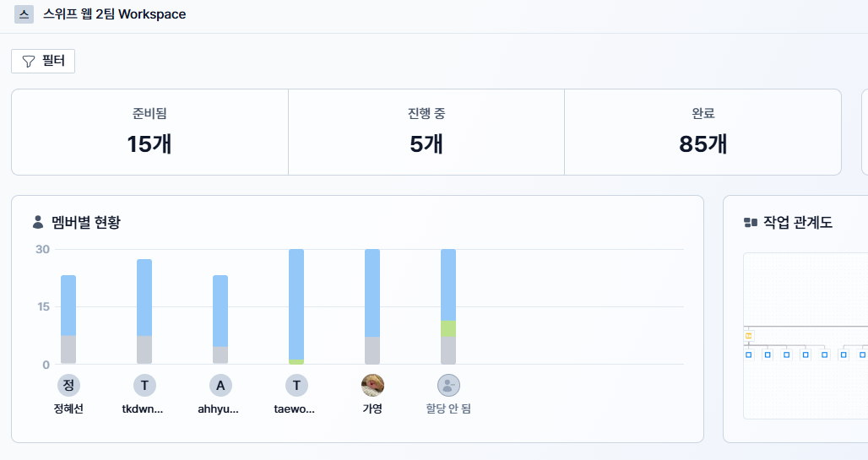Open the 스위프 웹 2팀 Workspace title

click(x=114, y=14)
